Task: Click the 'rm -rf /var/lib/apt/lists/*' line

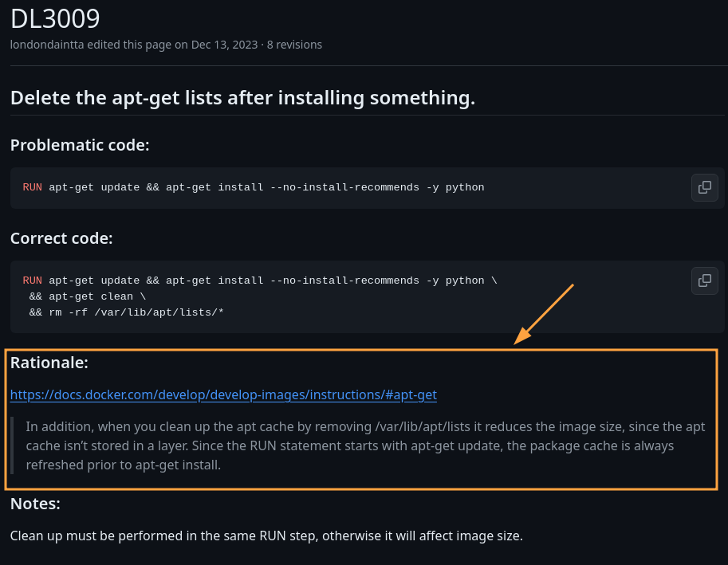Action: [128, 312]
